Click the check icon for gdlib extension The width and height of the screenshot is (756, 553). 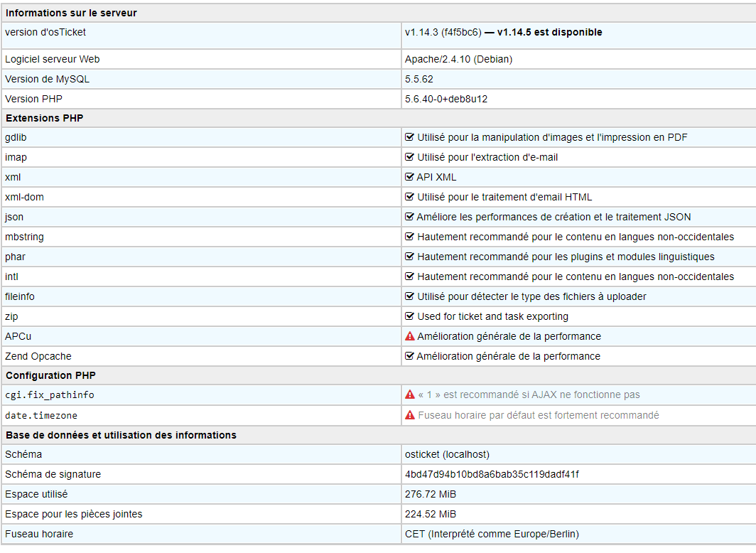(410, 137)
